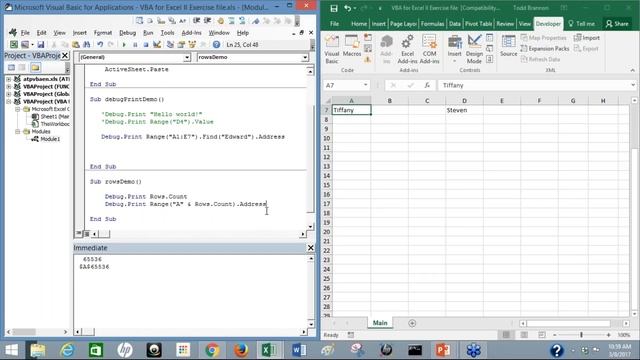Click zoom out minus beside slider
This screenshot has width=640, height=360.
point(555,335)
